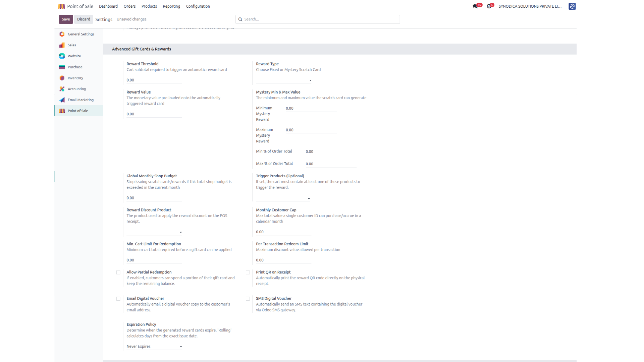The width and height of the screenshot is (644, 362).
Task: Open the activities clock icon
Action: pyautogui.click(x=489, y=6)
